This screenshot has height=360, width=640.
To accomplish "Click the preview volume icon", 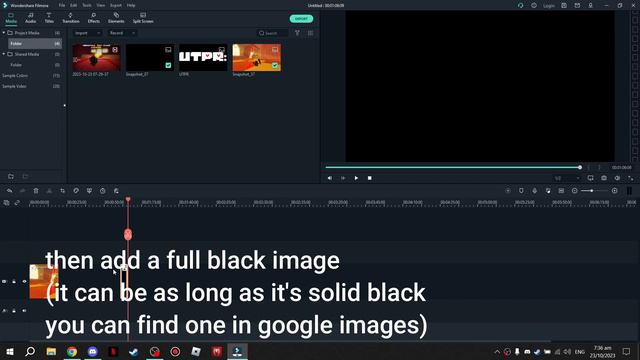I will click(617, 178).
